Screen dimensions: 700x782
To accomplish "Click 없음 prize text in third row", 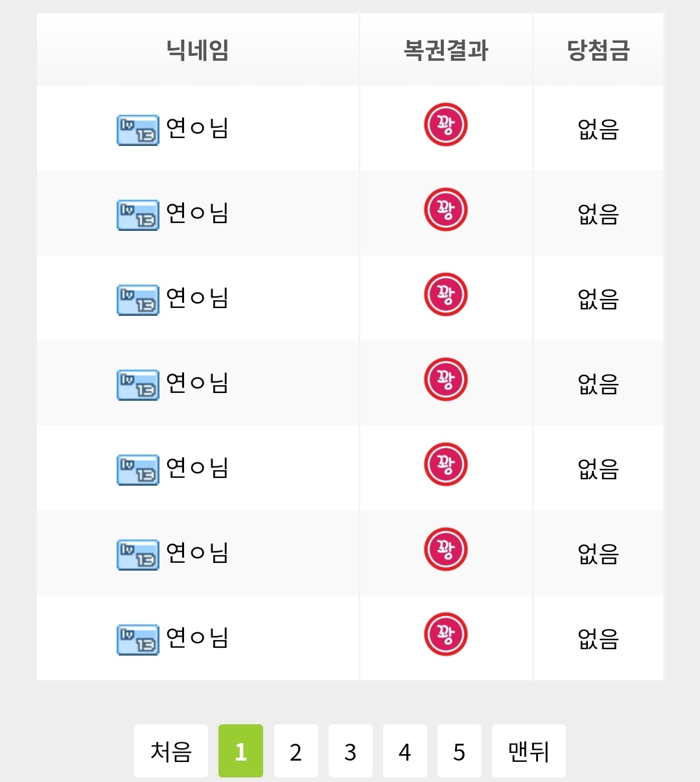I will point(598,299).
